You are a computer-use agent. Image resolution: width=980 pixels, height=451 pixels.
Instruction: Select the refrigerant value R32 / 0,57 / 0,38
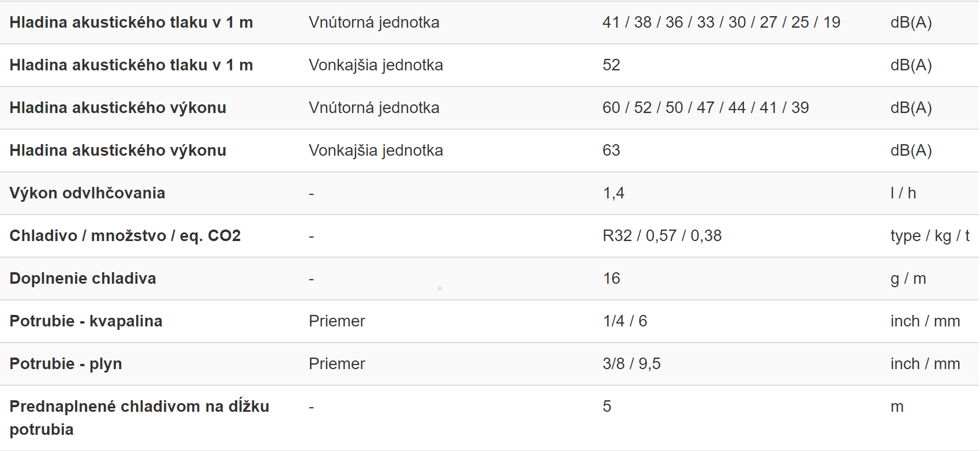pos(662,236)
